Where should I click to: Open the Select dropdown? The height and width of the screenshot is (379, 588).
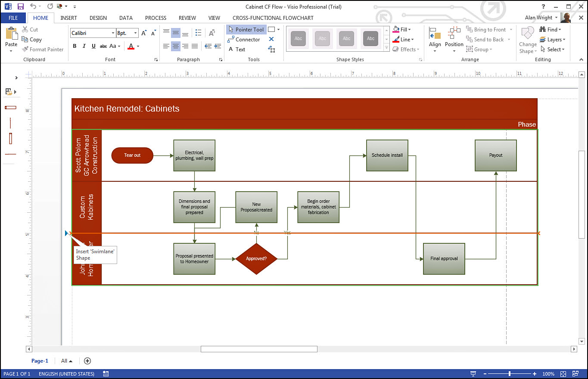pyautogui.click(x=552, y=50)
